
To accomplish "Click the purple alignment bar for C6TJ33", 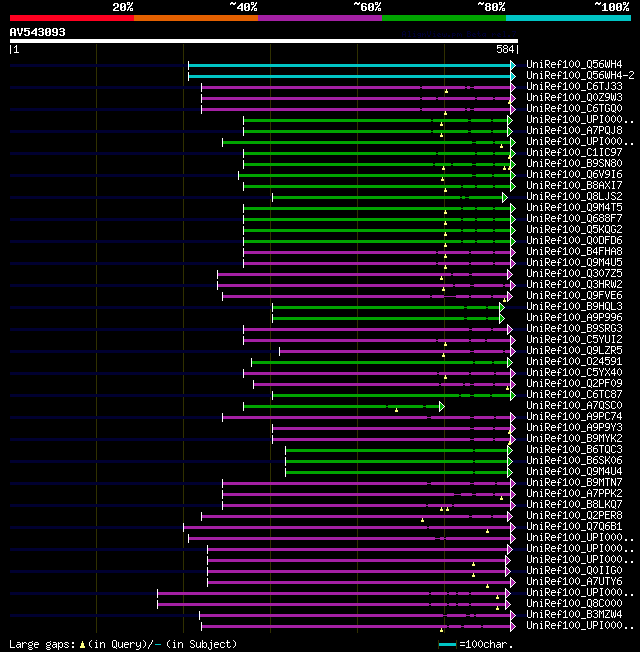I will [356, 87].
